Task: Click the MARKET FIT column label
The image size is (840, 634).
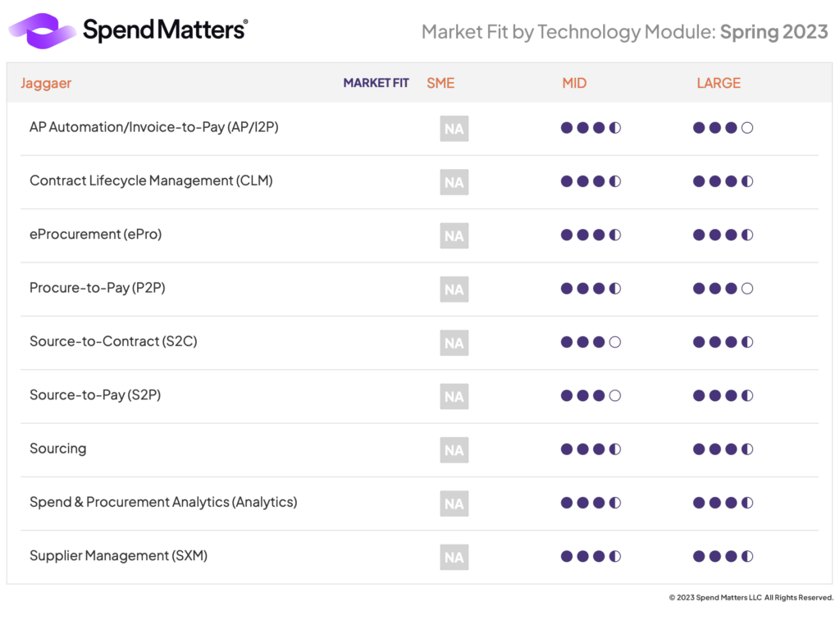Action: coord(376,83)
